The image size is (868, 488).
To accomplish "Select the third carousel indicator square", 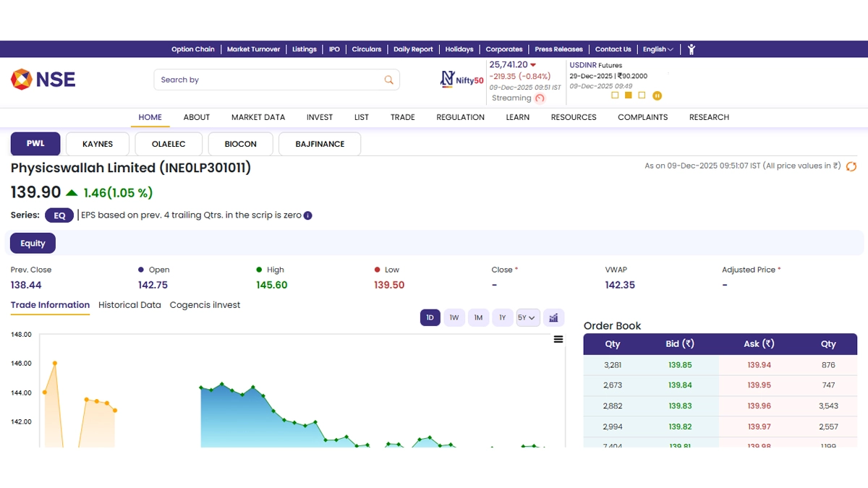I will pyautogui.click(x=642, y=95).
